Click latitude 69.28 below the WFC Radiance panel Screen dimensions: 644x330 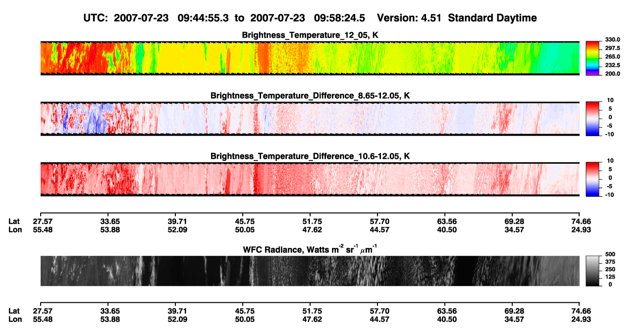pyautogui.click(x=513, y=311)
